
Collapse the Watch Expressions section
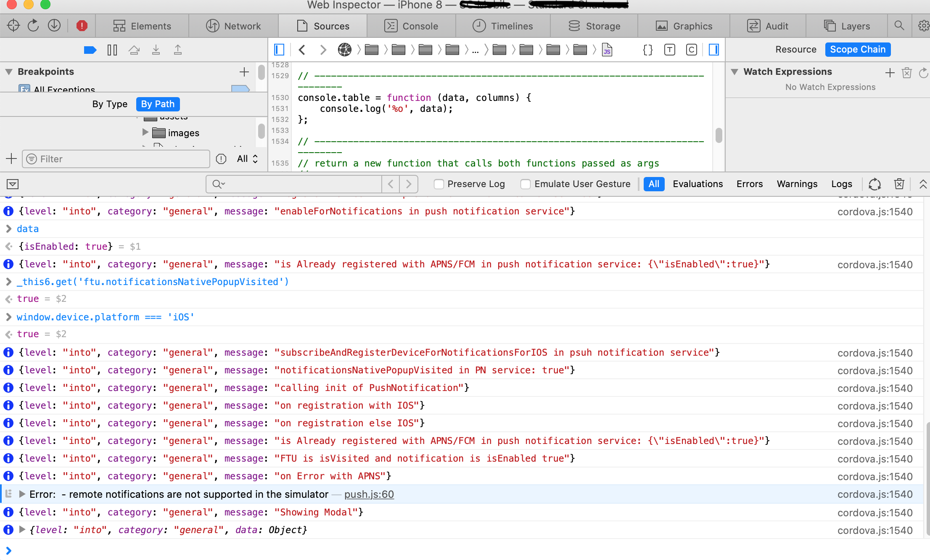(734, 71)
